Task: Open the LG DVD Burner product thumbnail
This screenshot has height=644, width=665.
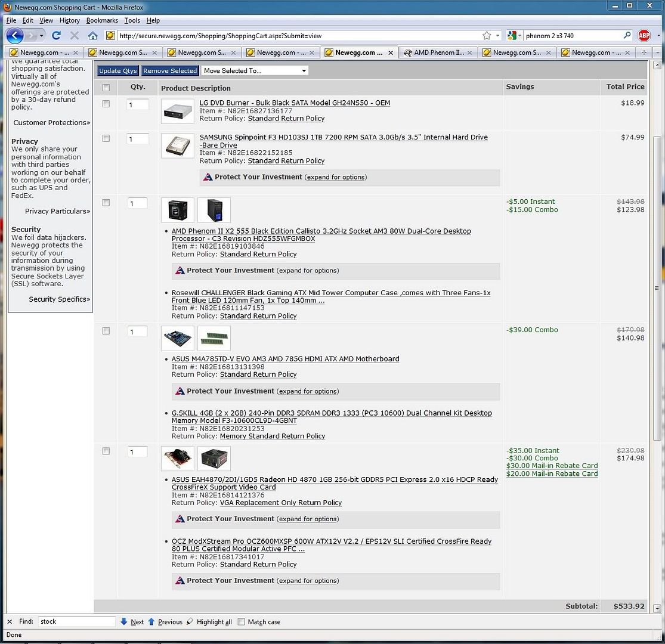Action: (x=178, y=112)
